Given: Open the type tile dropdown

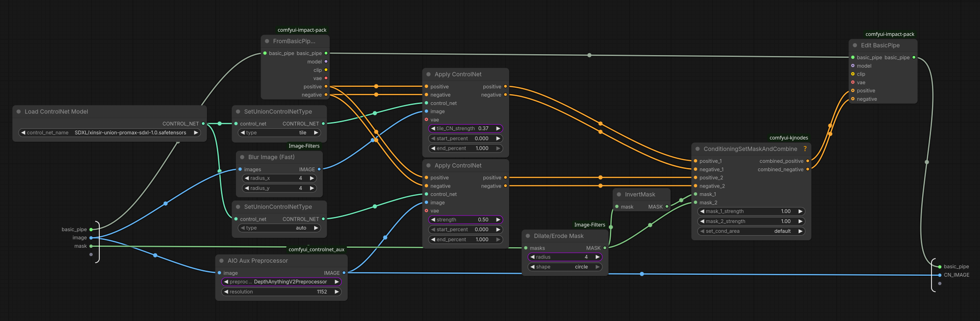Looking at the screenshot, I should click(x=279, y=133).
